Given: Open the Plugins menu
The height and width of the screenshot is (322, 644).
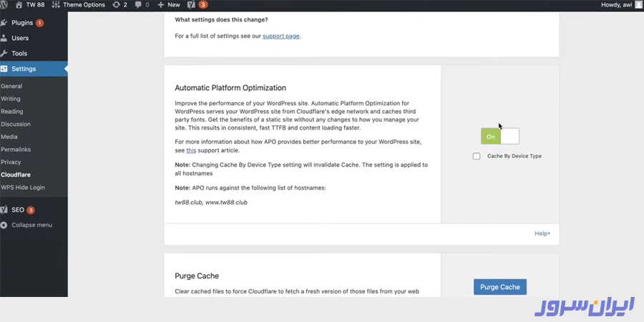Looking at the screenshot, I should pos(22,23).
